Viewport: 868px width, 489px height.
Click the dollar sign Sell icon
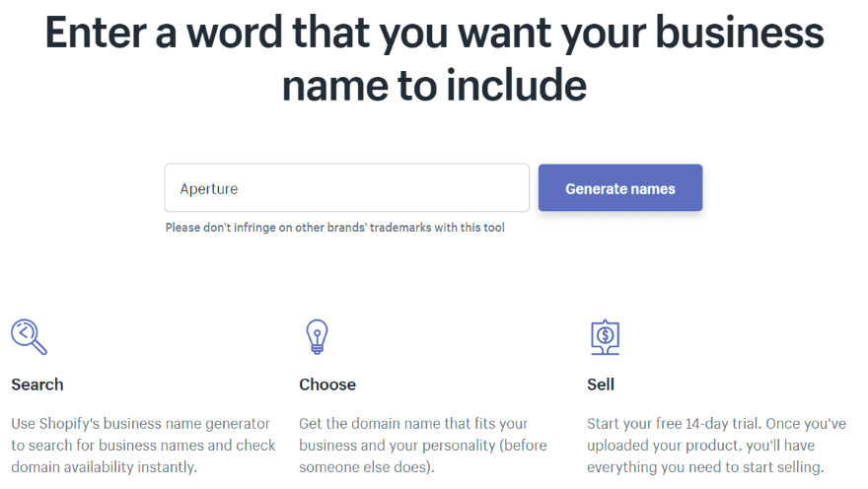604,336
